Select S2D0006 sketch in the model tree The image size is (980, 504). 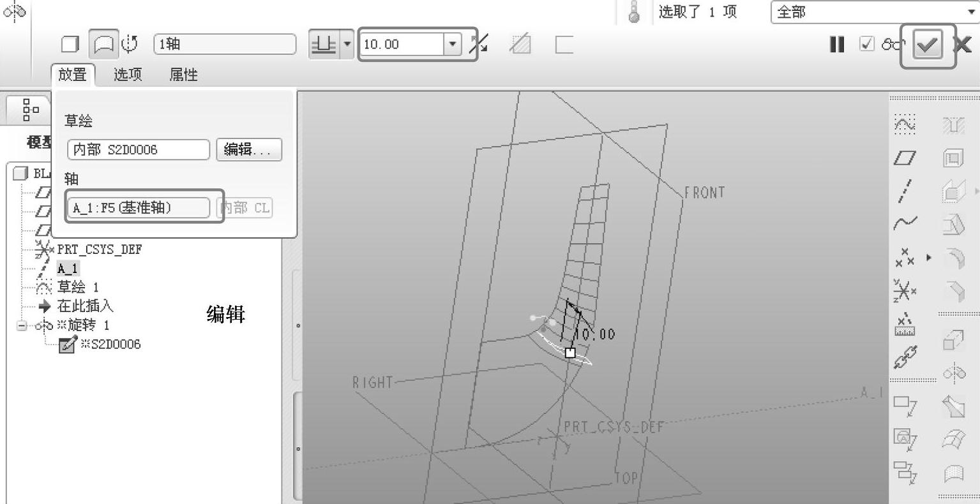pos(110,345)
